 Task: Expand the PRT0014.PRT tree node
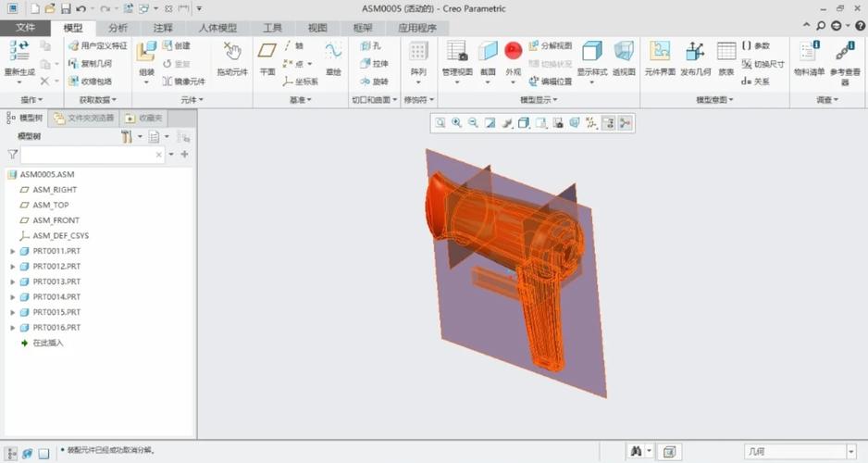pos(12,297)
